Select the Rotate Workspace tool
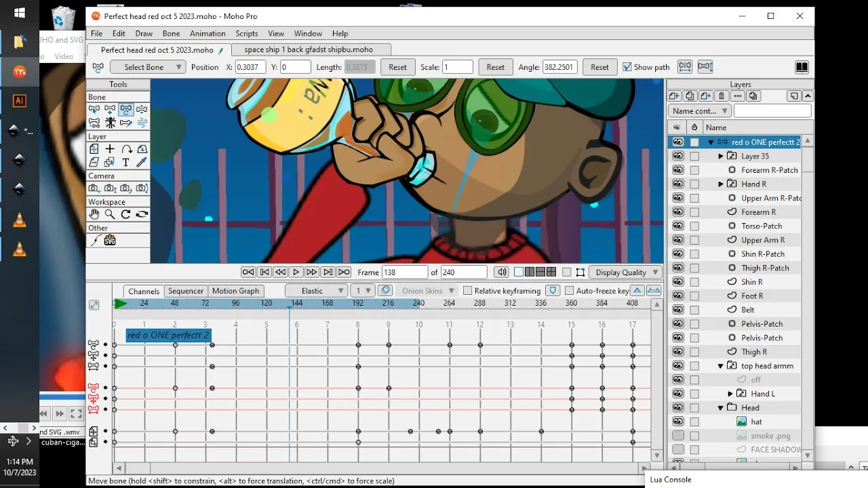This screenshot has width=868, height=488. click(126, 214)
